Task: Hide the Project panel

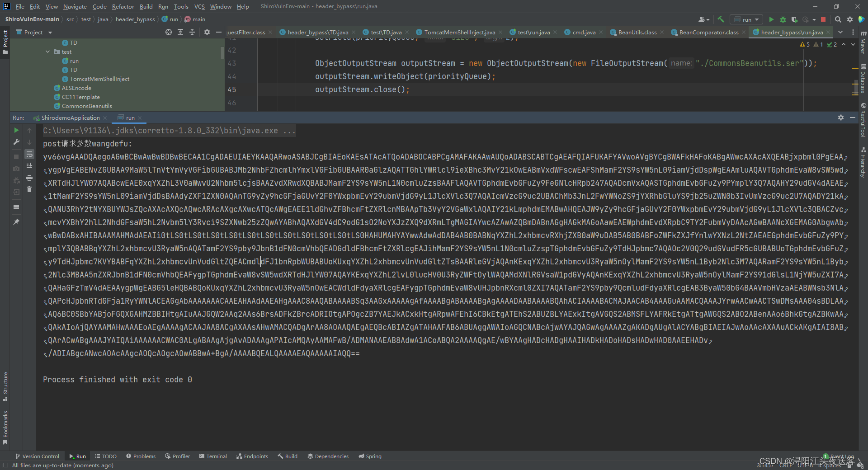Action: click(x=219, y=32)
